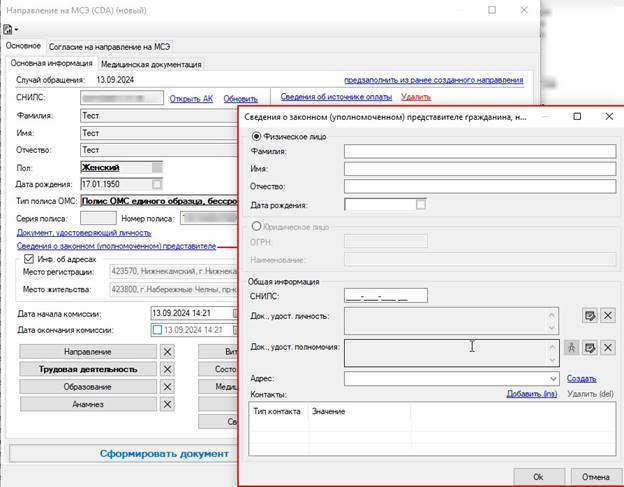Screen dimensions: 624x487
Task: Click the Дата начала комиссии field
Action: 194,313
